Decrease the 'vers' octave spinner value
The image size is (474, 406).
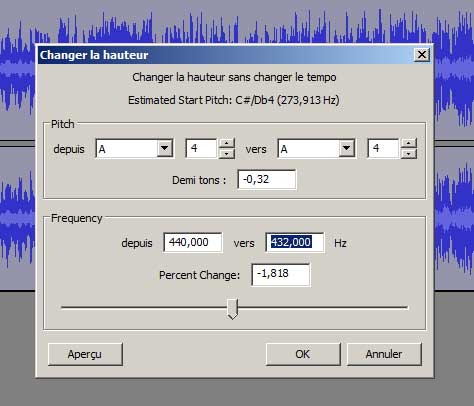click(x=409, y=153)
